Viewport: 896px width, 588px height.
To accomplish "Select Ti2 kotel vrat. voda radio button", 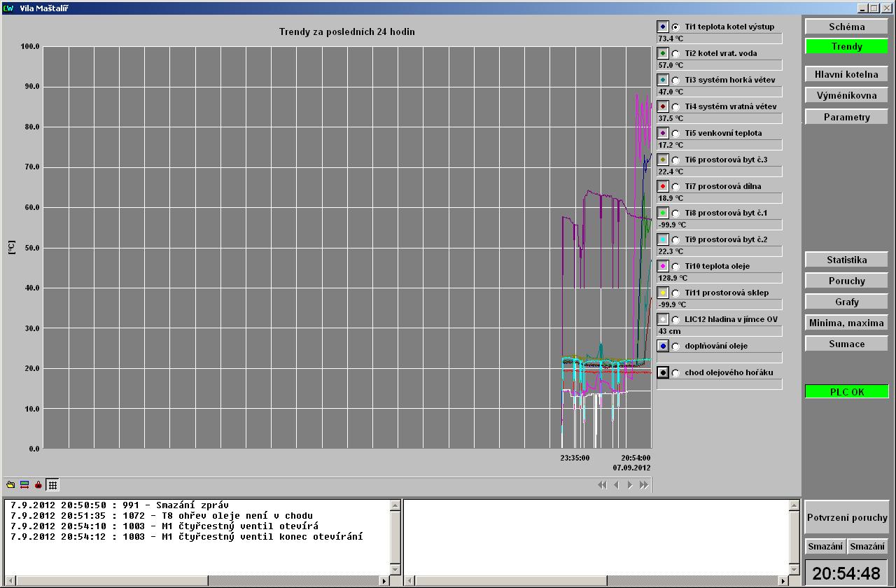I will [675, 54].
